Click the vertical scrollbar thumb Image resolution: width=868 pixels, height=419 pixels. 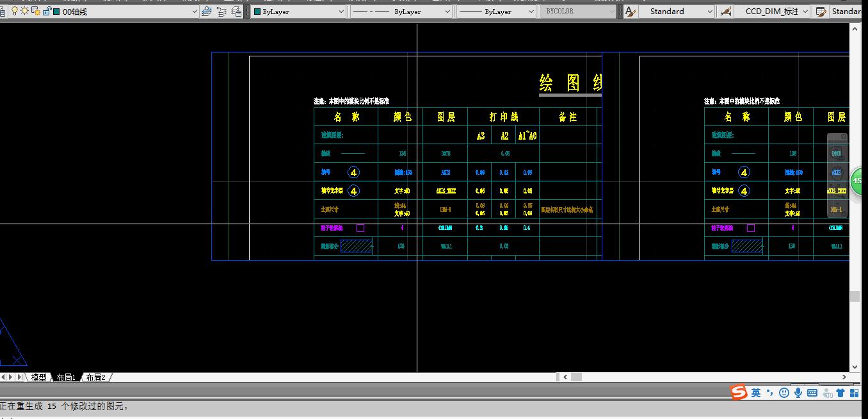point(855,296)
